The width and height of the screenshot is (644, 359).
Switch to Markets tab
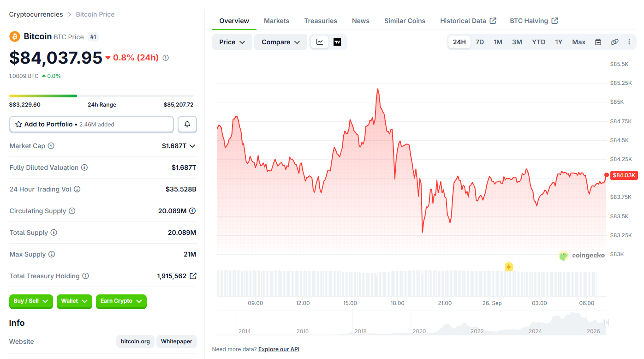click(x=277, y=21)
